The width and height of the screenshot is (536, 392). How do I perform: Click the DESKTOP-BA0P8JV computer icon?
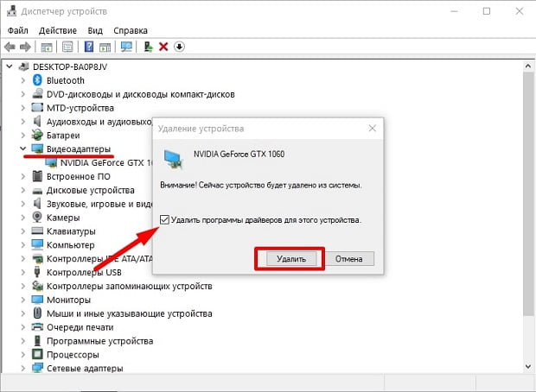click(x=23, y=66)
